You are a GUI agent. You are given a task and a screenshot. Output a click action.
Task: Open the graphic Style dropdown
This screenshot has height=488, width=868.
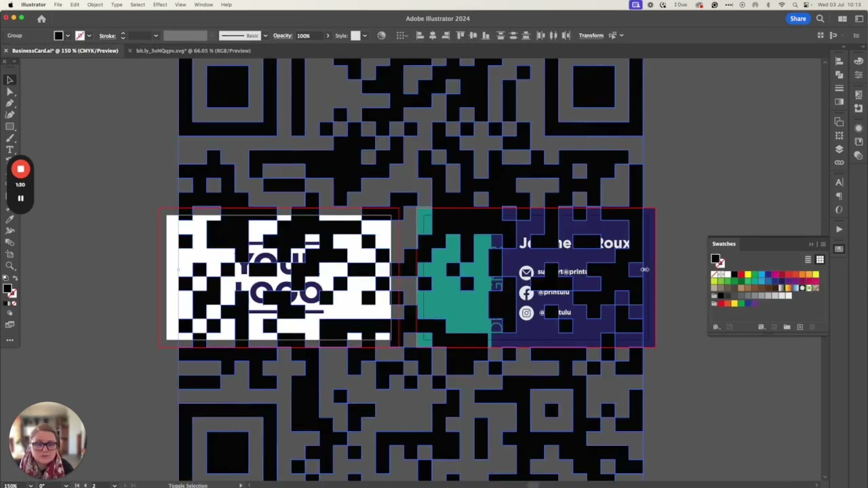(x=365, y=36)
